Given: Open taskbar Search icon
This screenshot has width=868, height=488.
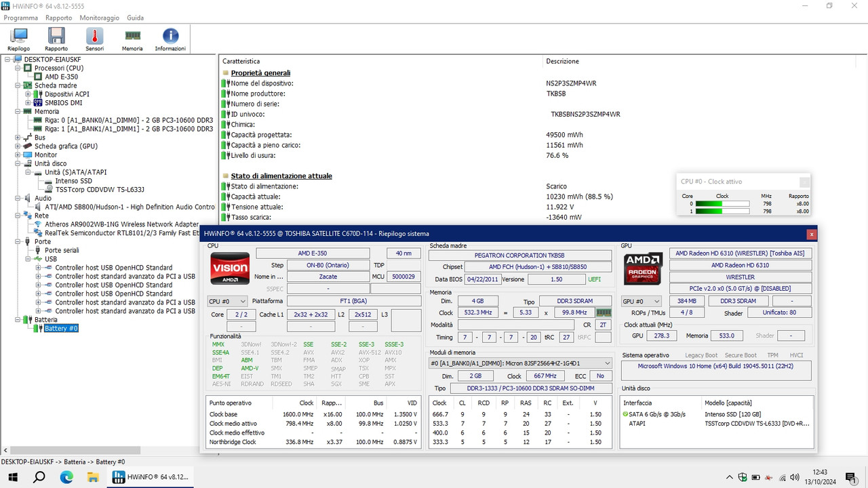Looking at the screenshot, I should tap(39, 477).
